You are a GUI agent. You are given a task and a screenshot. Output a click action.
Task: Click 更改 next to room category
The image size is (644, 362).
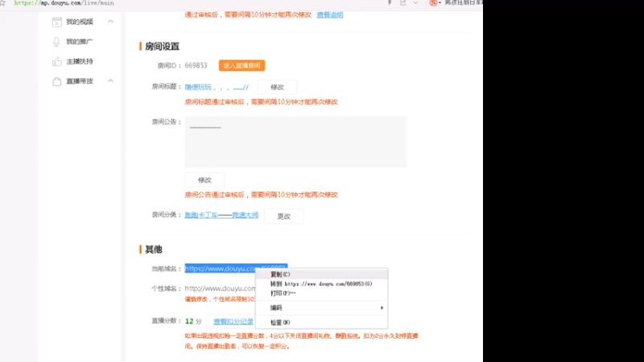284,216
